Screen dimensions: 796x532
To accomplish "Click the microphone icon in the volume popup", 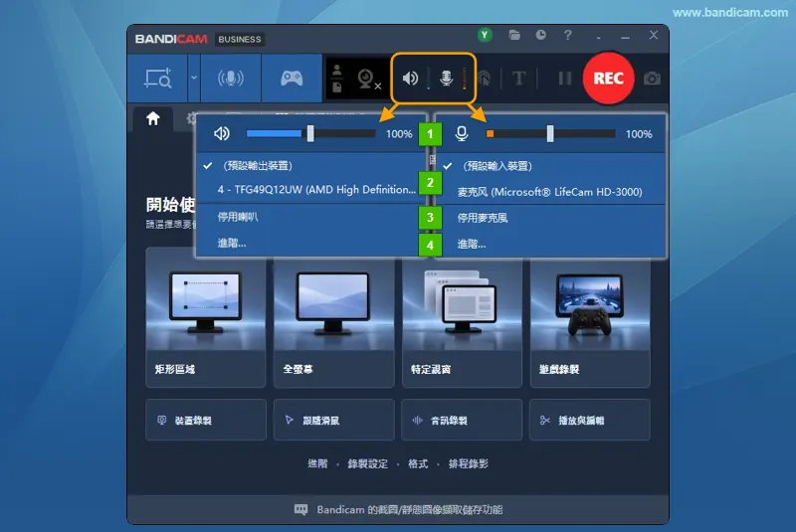I will tap(462, 134).
